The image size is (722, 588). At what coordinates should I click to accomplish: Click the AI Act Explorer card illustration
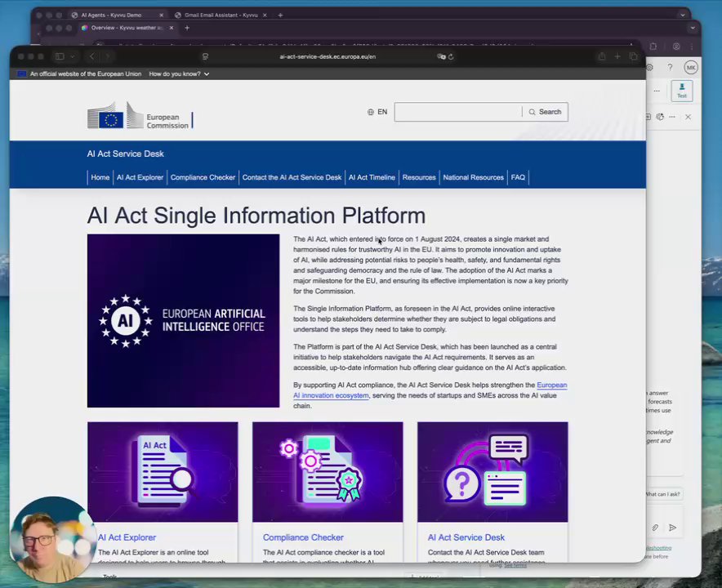tap(163, 472)
